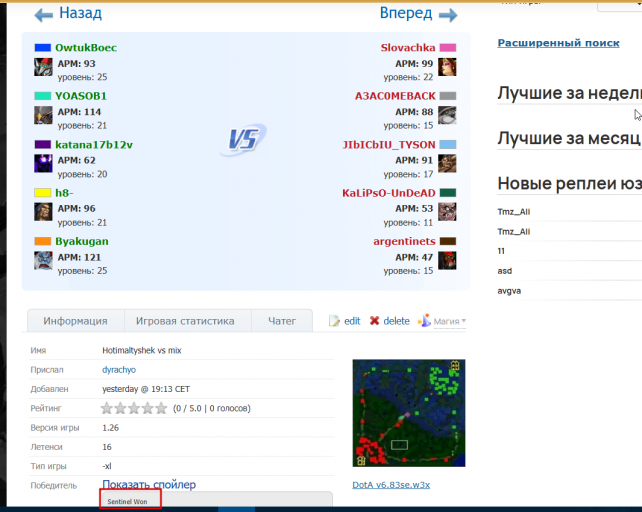Open uploader dyrachyo's profile link

(x=119, y=369)
